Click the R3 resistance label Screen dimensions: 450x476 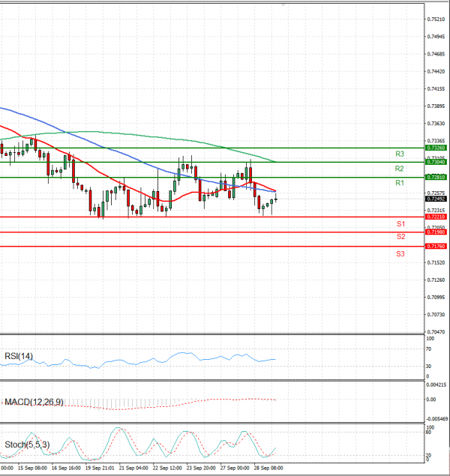click(400, 154)
